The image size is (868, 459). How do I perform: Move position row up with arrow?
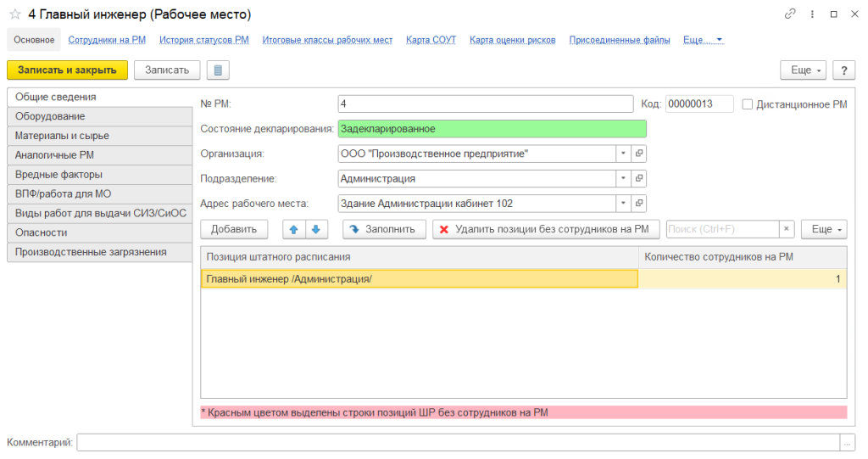click(x=292, y=229)
